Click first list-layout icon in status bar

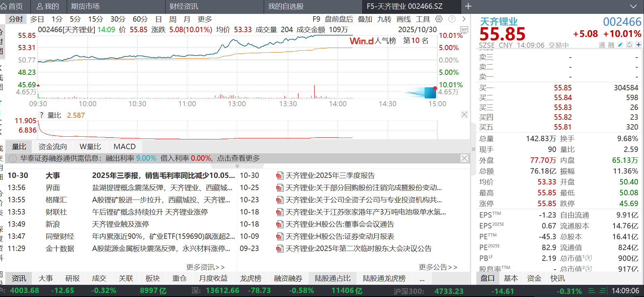(592, 291)
